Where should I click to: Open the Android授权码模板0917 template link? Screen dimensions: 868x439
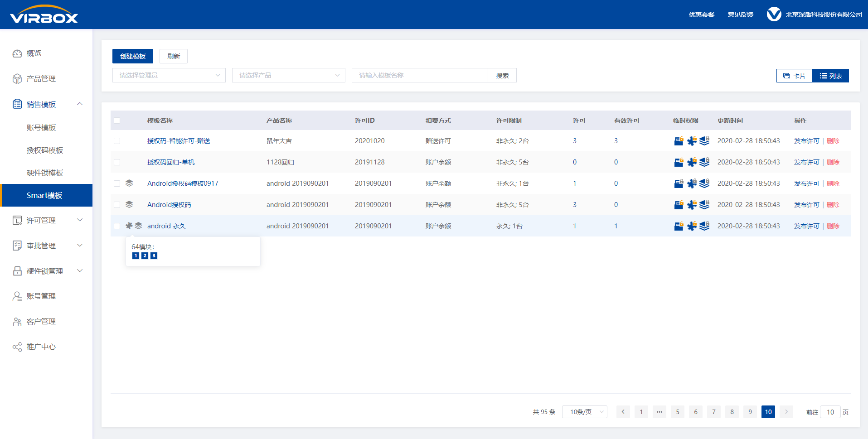tap(183, 183)
